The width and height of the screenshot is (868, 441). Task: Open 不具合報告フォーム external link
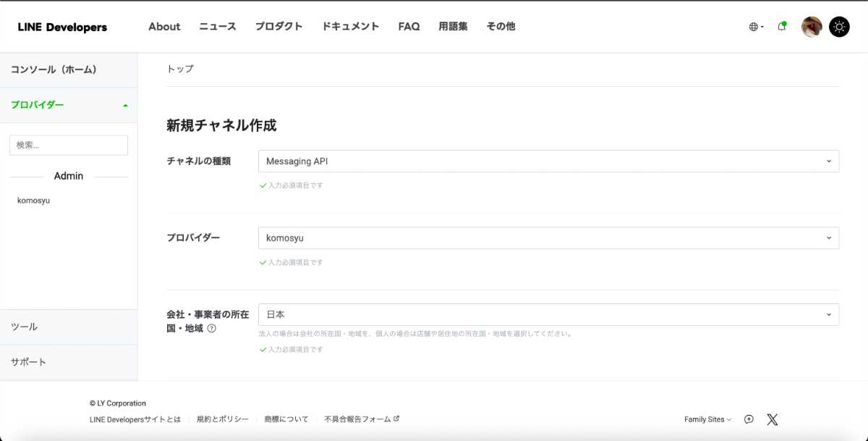362,419
